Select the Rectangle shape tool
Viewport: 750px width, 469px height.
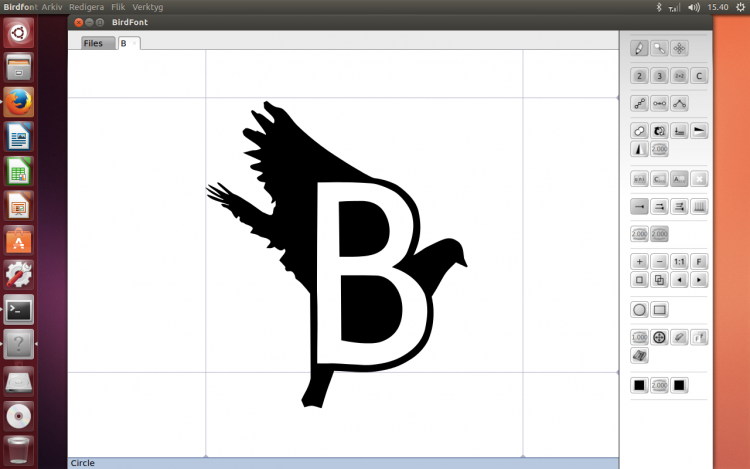[659, 310]
